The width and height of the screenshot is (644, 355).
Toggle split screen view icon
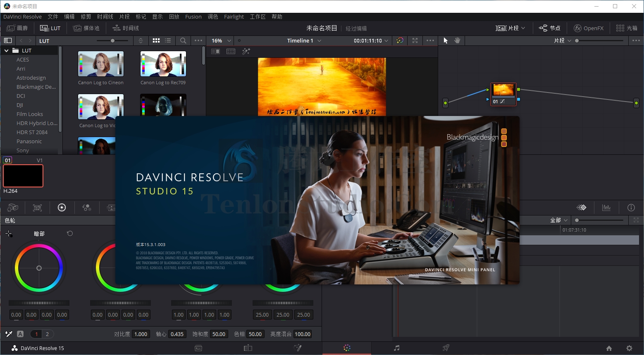tap(231, 51)
